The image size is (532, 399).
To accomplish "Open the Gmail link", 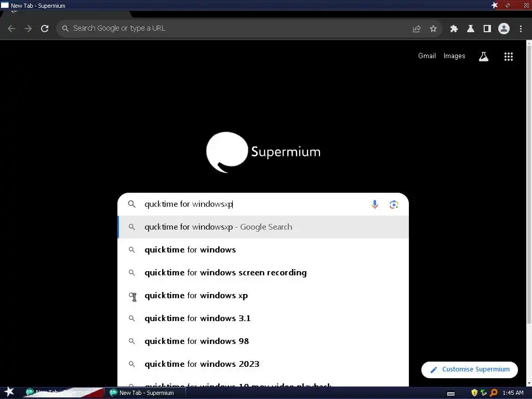I will pyautogui.click(x=427, y=56).
